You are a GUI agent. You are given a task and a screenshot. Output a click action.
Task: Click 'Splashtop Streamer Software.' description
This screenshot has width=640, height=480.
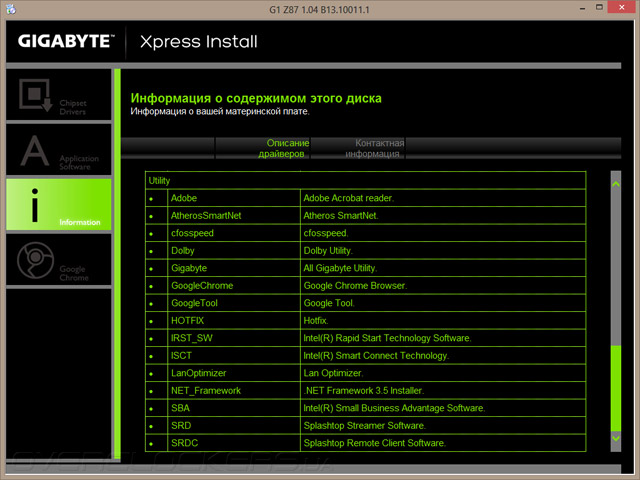[364, 426]
